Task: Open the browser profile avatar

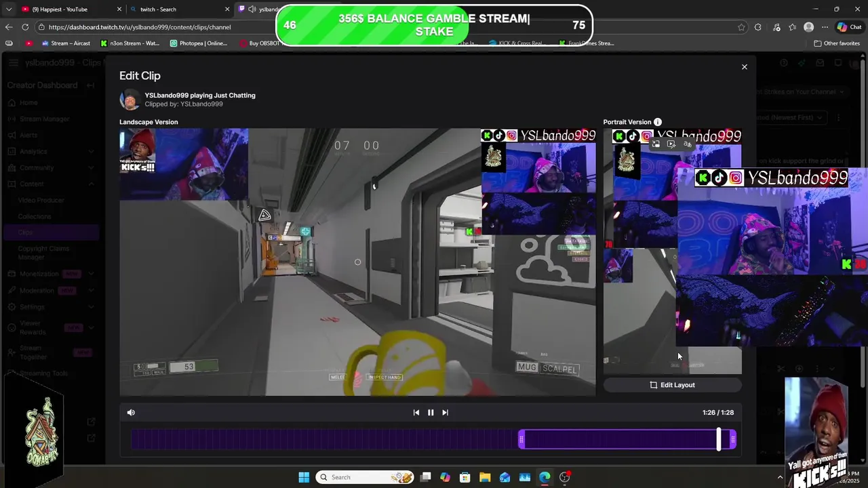Action: (x=808, y=27)
